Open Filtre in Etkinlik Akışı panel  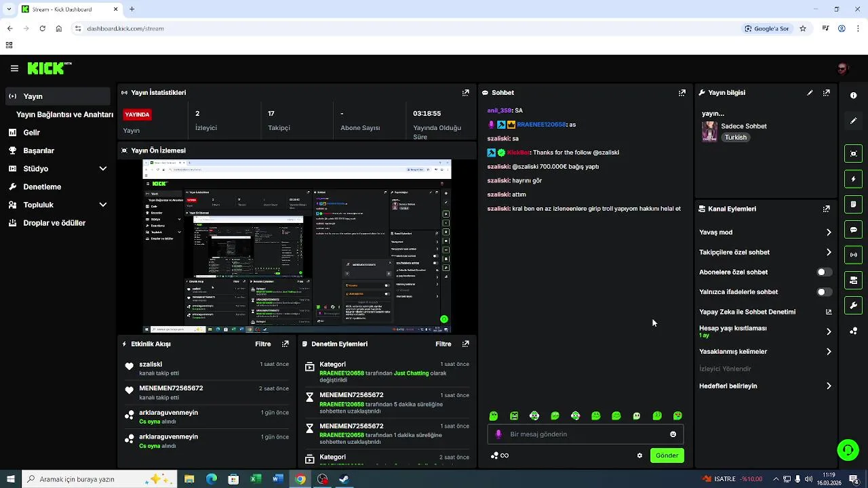tap(262, 344)
